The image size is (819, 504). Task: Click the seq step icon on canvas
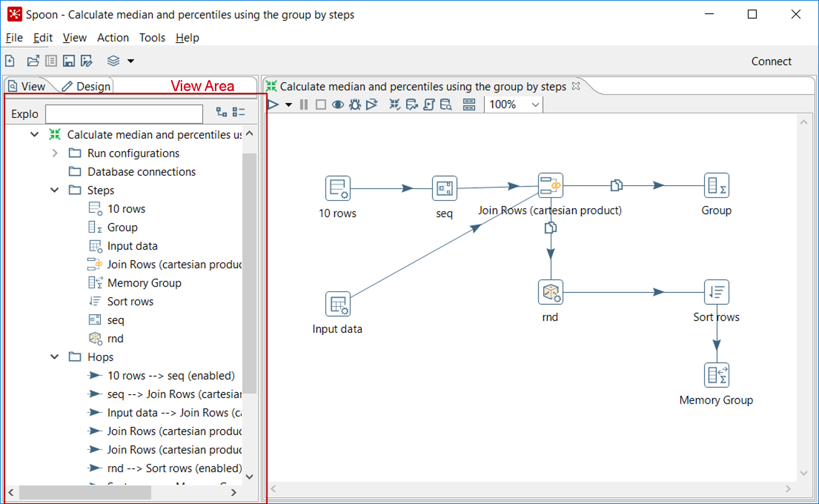pyautogui.click(x=444, y=188)
